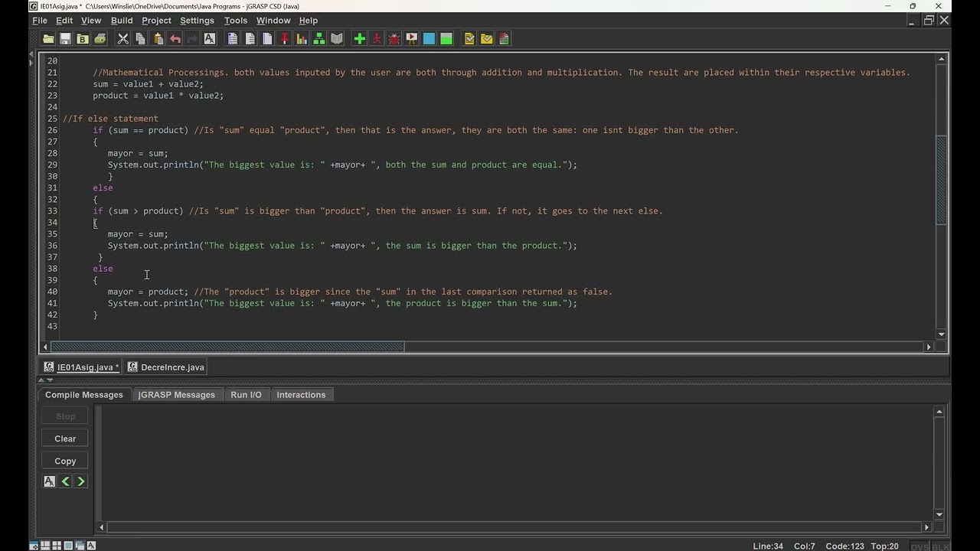The width and height of the screenshot is (980, 551).
Task: Switch to the DecreIncre.java file tab
Action: tap(166, 367)
